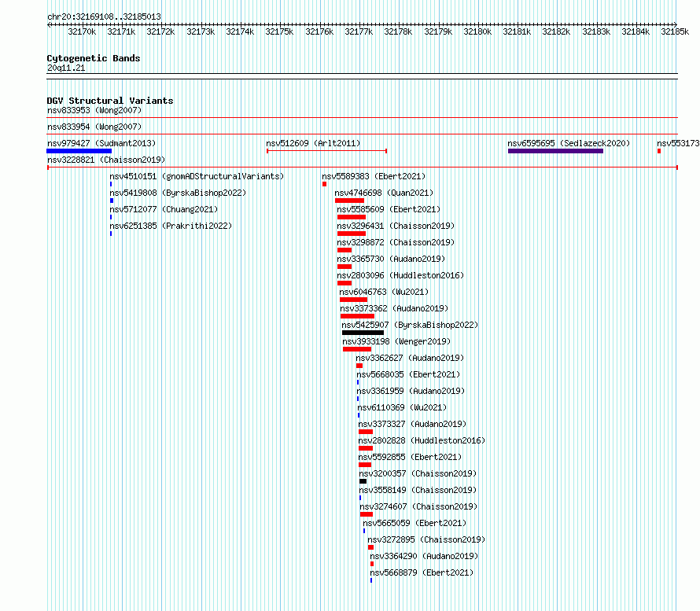Select nsv3373362 (Audano2019) label

point(394,308)
